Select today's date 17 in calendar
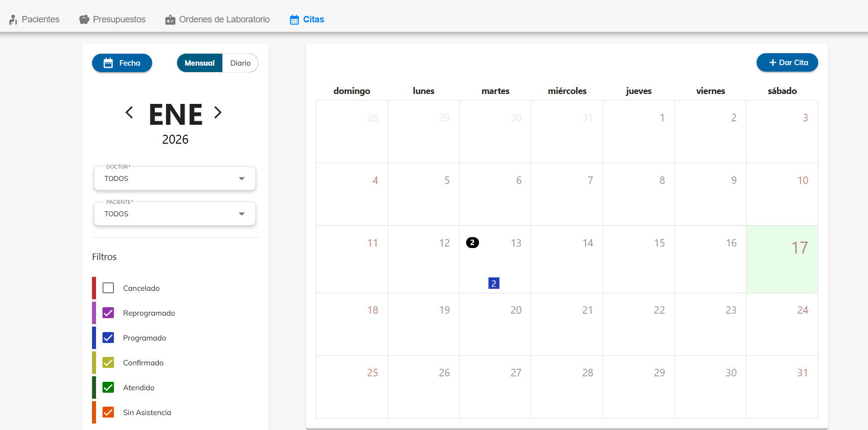This screenshot has width=868, height=430. [782, 259]
